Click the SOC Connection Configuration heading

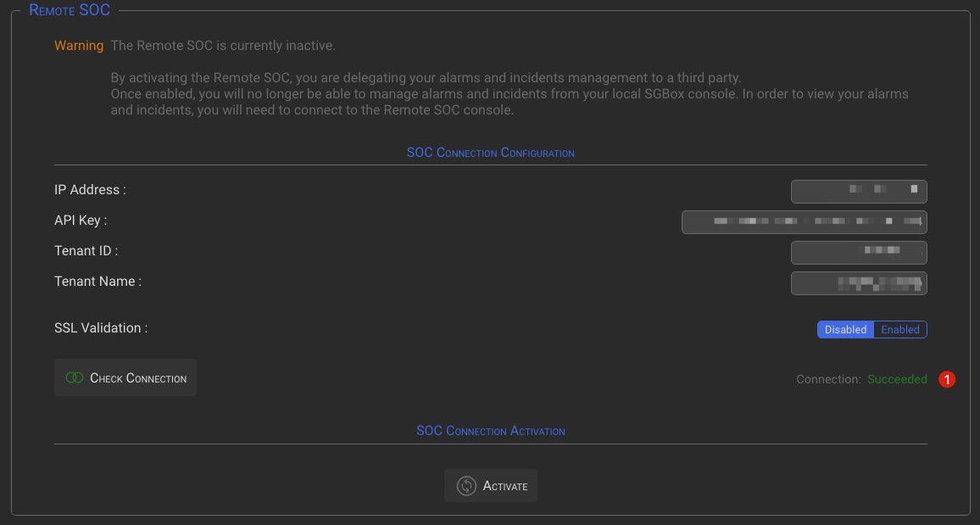(490, 154)
